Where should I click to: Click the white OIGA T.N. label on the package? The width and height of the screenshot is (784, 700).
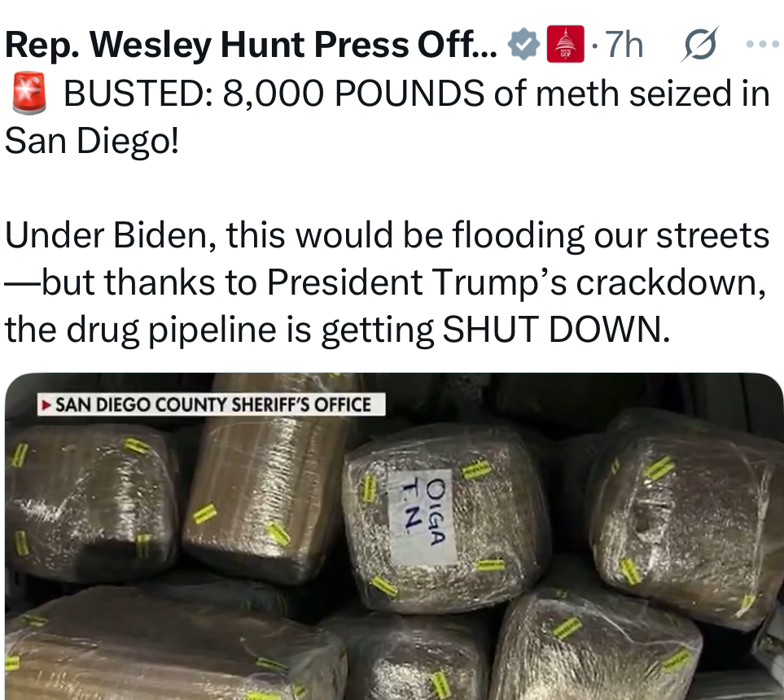423,515
